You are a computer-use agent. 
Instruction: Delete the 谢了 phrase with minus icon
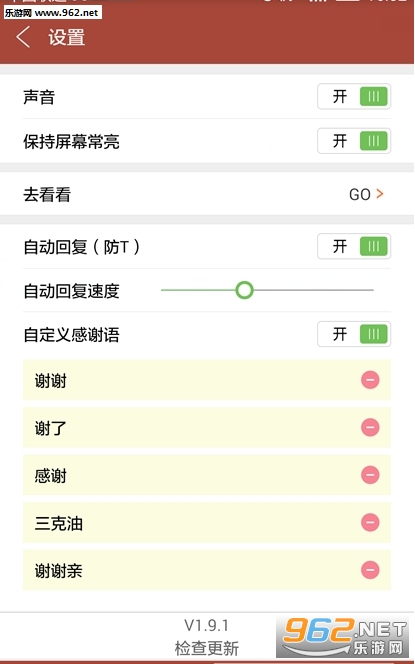[370, 427]
